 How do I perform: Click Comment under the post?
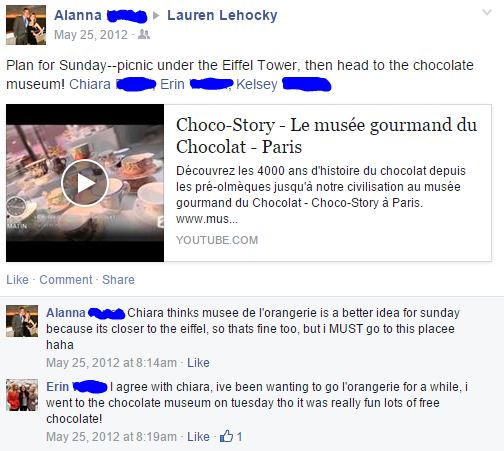point(66,280)
